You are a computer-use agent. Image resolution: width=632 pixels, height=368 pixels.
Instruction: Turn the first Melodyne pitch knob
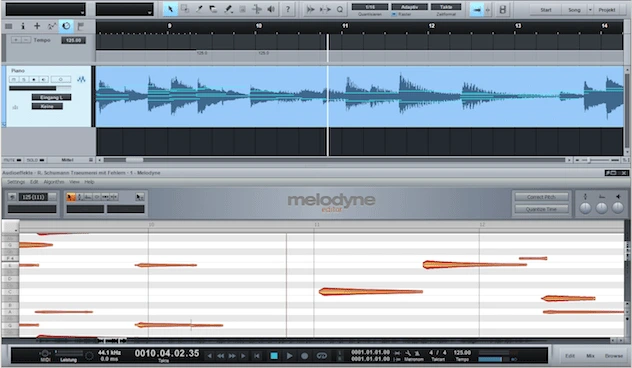[x=585, y=208]
